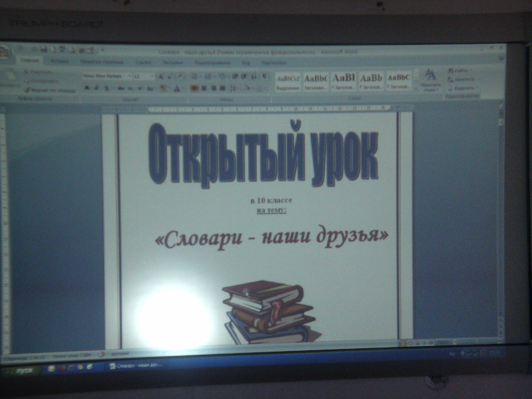Image resolution: width=532 pixels, height=399 pixels.
Task: Toggle Underline formatting
Action: coord(107,89)
